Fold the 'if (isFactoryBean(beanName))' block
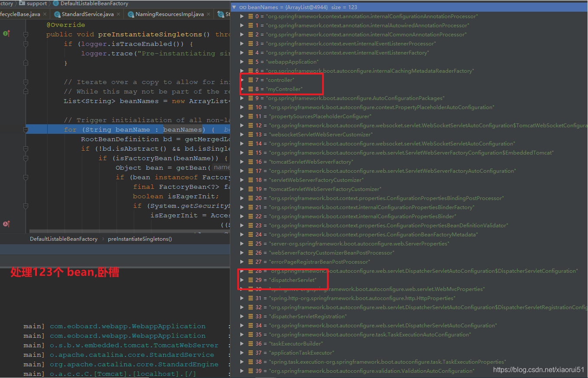The image size is (588, 378). (x=26, y=158)
